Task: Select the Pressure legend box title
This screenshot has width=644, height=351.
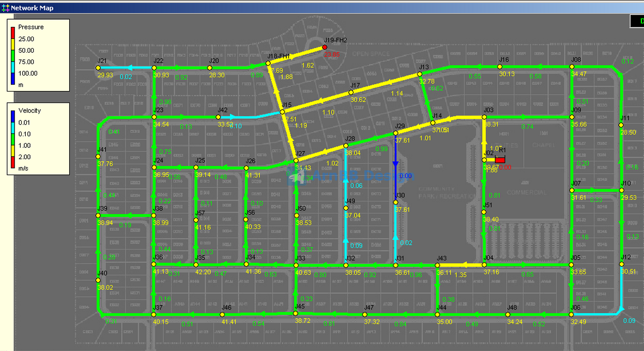Action: click(x=31, y=27)
